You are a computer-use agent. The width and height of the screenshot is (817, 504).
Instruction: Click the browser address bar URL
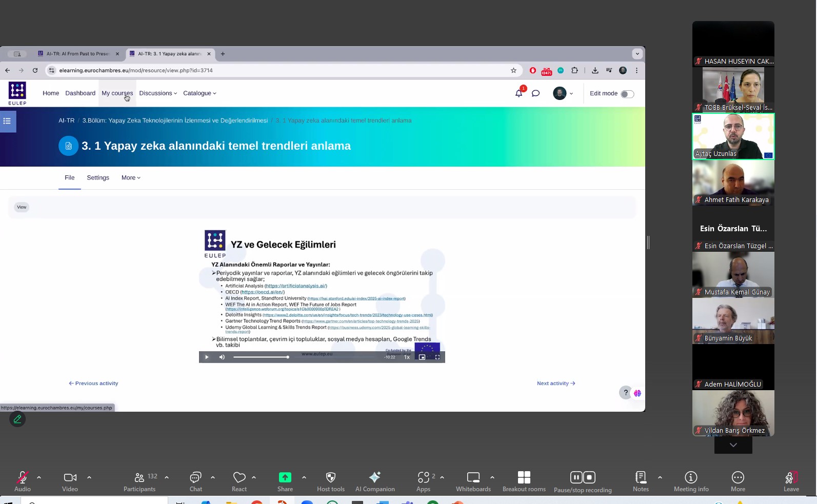136,70
